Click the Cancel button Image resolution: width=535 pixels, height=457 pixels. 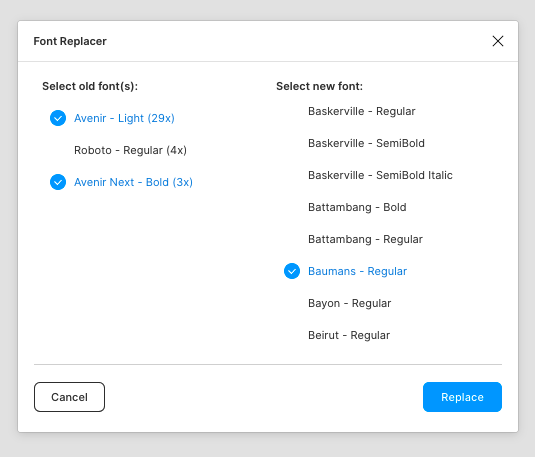tap(69, 397)
